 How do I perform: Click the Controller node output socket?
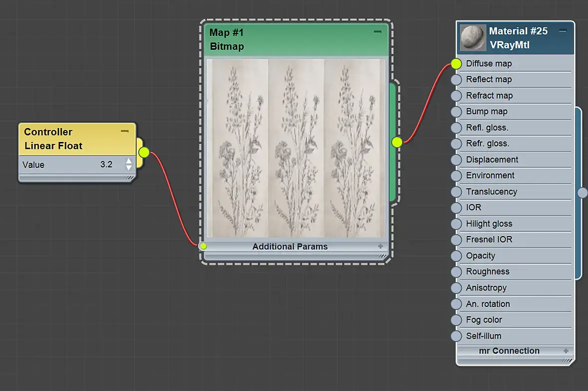tap(144, 152)
